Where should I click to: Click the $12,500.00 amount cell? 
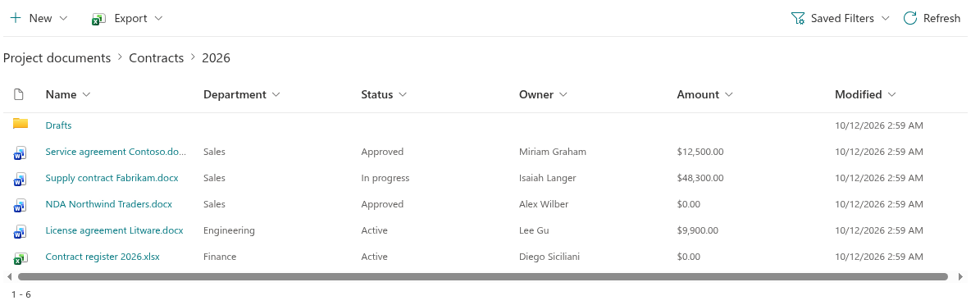700,152
